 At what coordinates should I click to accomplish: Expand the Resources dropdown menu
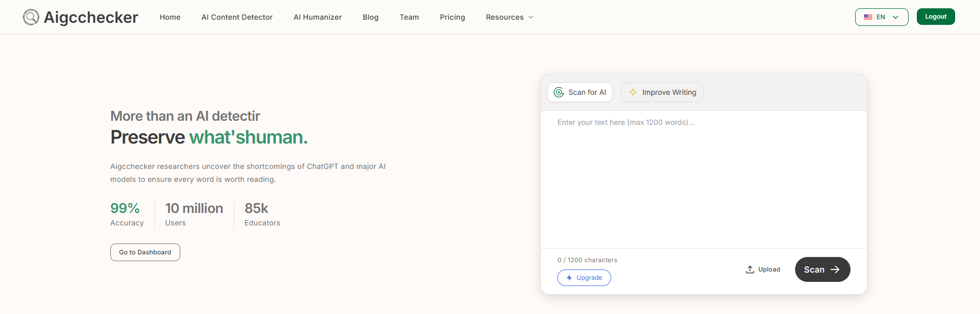click(x=505, y=17)
